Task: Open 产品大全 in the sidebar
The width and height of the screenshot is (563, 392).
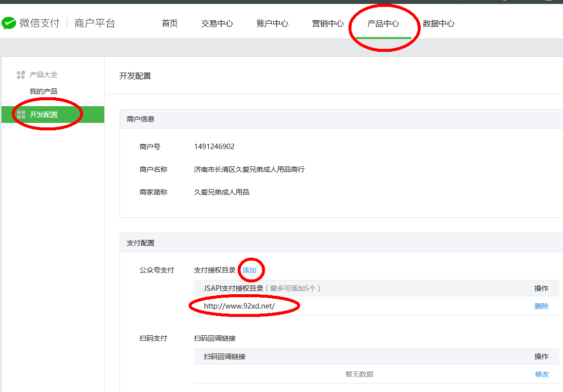Action: (43, 75)
